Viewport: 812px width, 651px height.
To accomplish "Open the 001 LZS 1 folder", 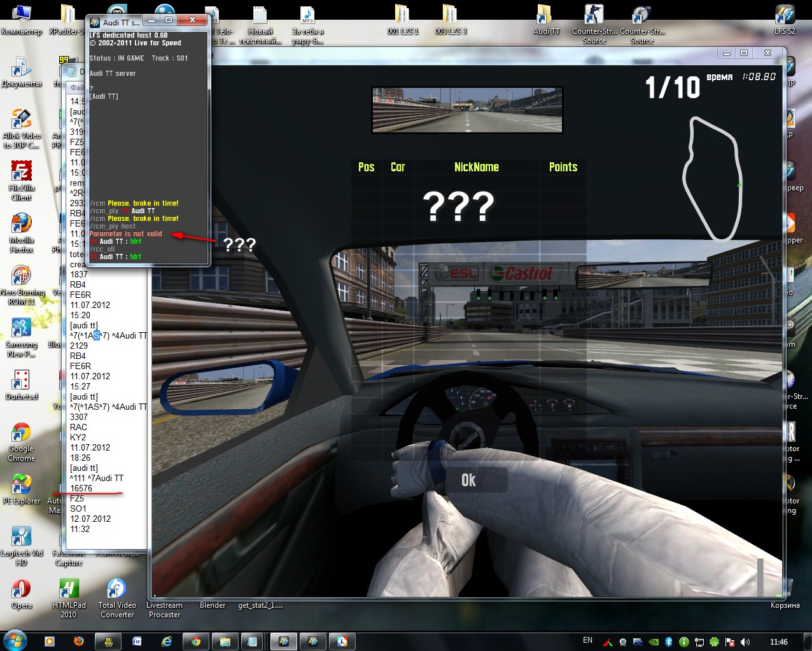I will tap(403, 20).
